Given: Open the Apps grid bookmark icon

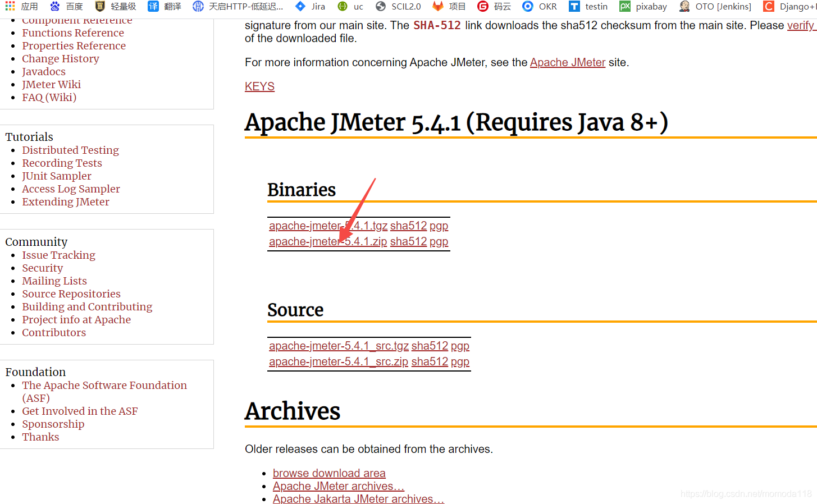Looking at the screenshot, I should [x=10, y=6].
